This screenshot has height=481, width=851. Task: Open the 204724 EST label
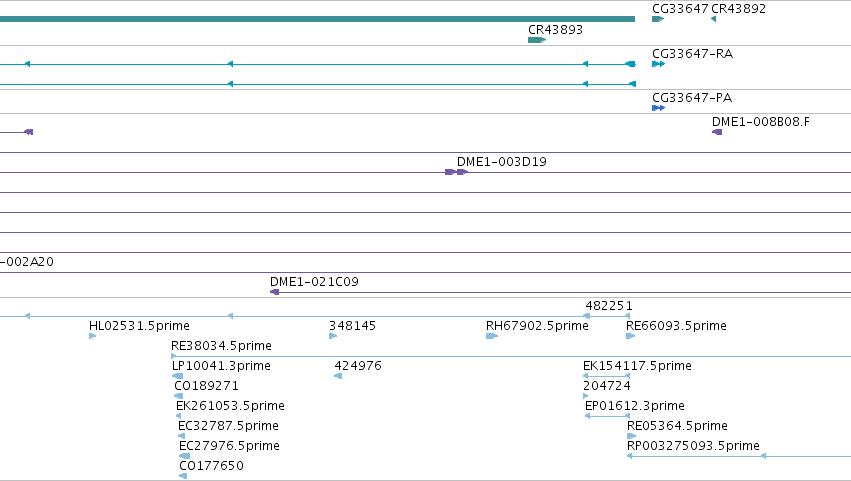(607, 386)
